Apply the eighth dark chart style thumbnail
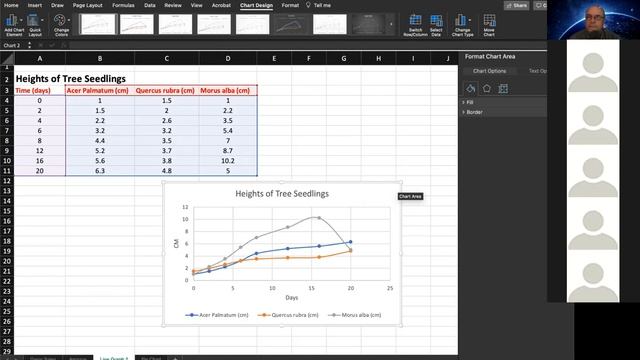The height and width of the screenshot is (360, 640). click(x=368, y=24)
